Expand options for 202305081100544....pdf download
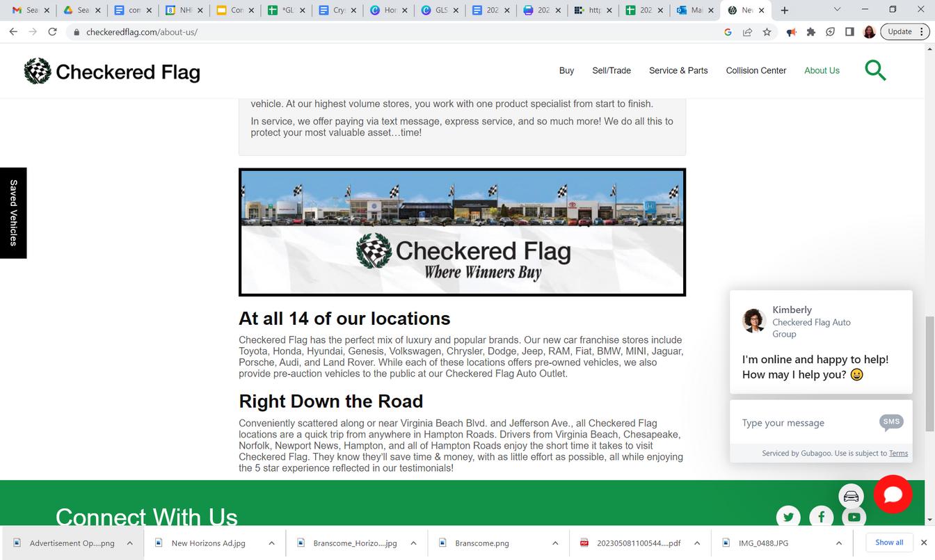 click(696, 543)
